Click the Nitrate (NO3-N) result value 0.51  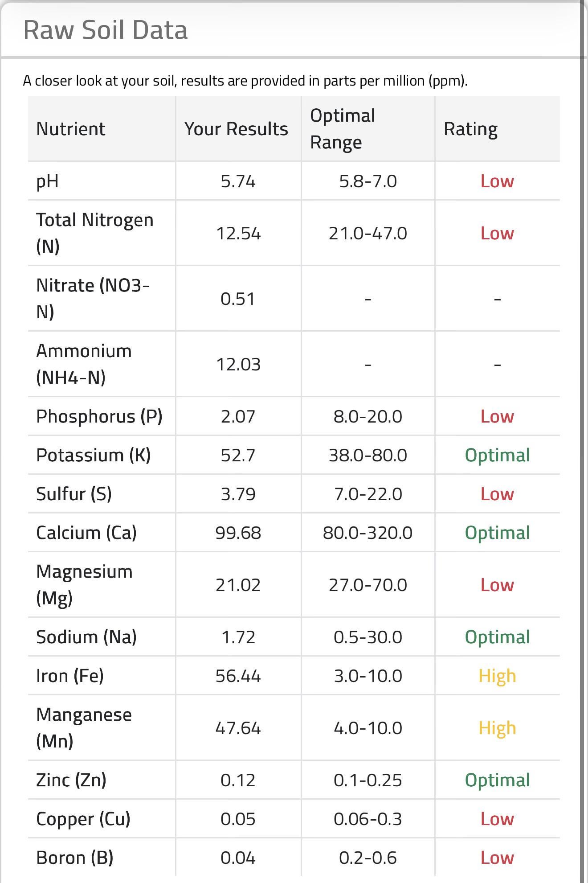point(238,299)
